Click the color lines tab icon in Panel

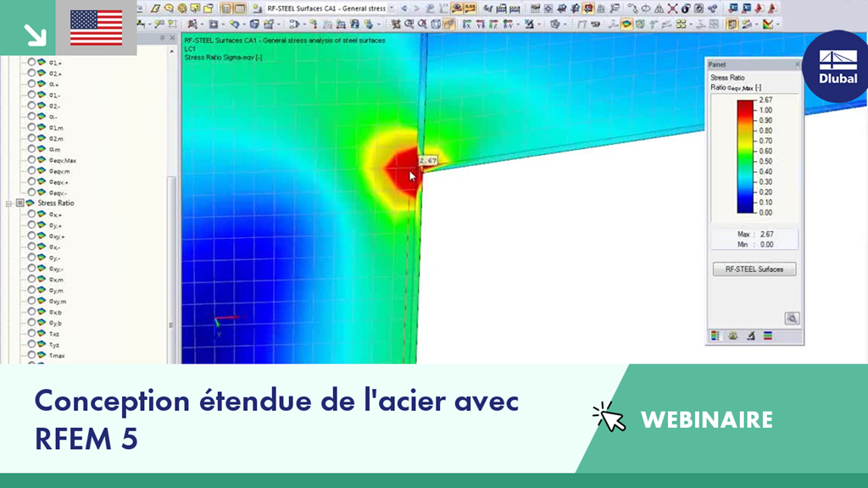click(768, 335)
